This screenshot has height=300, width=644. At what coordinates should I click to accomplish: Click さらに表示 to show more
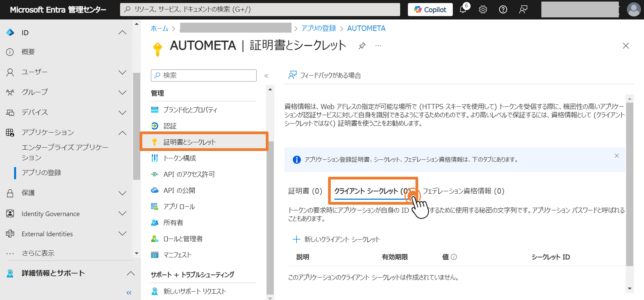coord(38,253)
